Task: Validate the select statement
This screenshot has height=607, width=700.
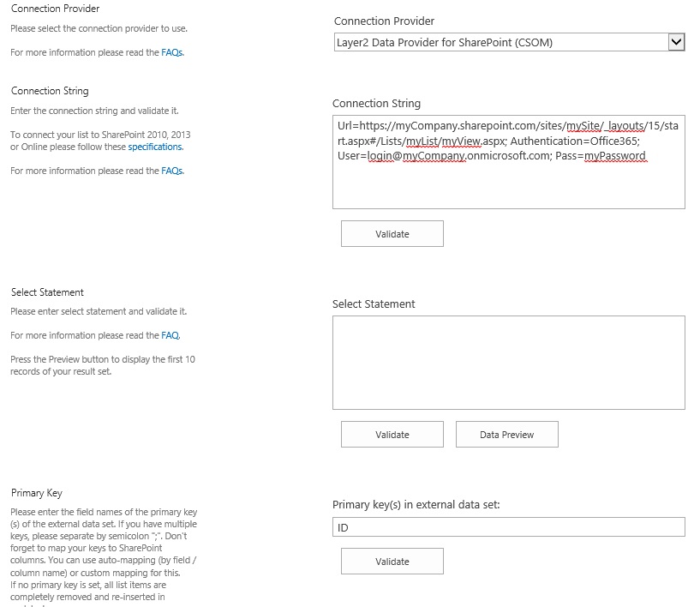Action: click(392, 435)
